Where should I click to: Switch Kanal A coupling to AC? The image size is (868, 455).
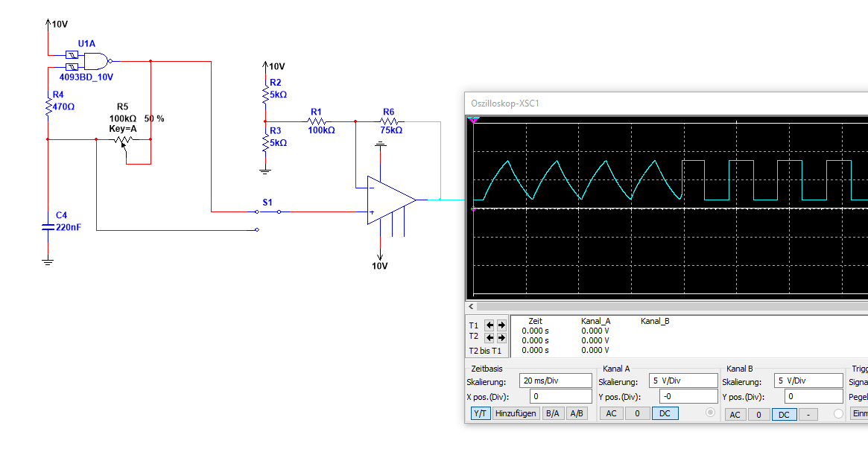click(611, 413)
